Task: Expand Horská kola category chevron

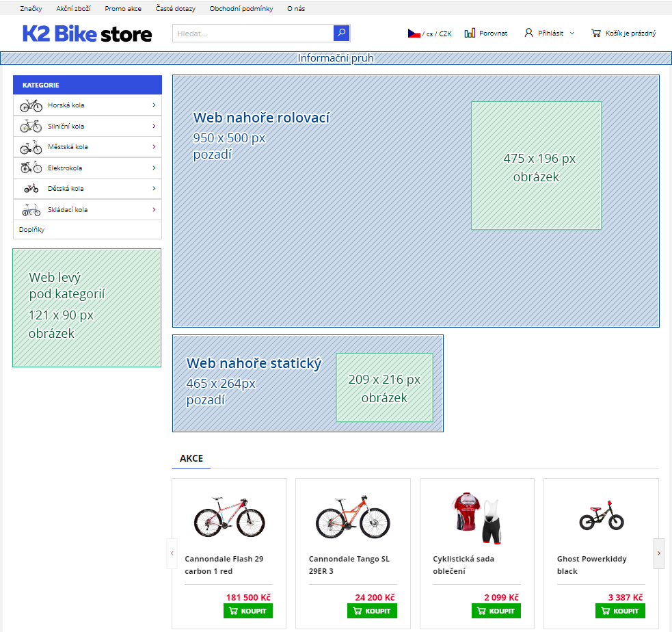Action: [x=154, y=105]
